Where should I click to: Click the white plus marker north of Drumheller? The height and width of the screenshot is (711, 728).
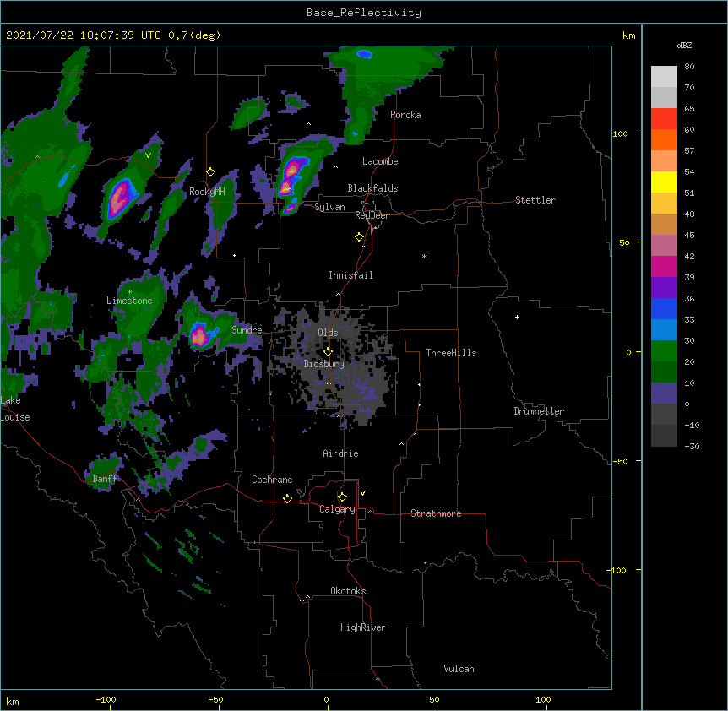[517, 317]
